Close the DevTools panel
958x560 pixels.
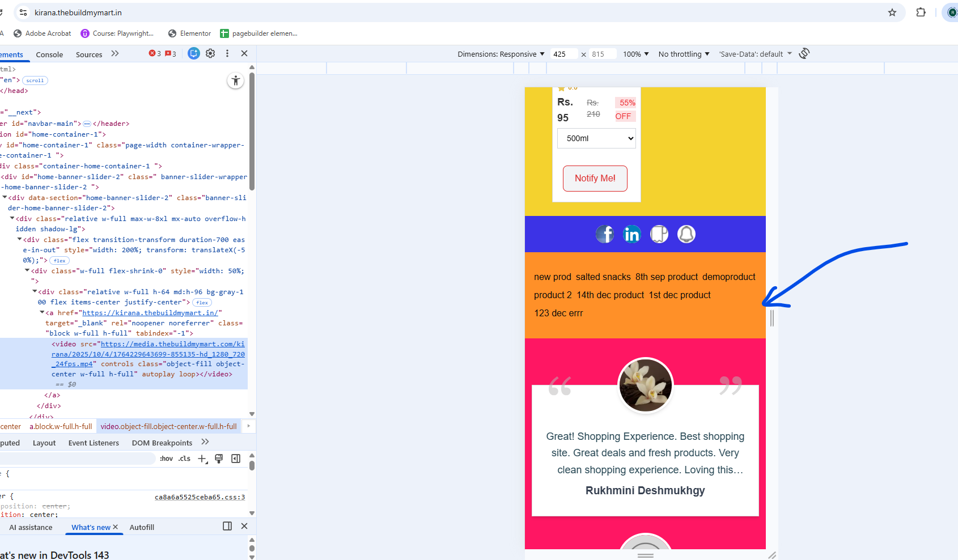tap(244, 53)
